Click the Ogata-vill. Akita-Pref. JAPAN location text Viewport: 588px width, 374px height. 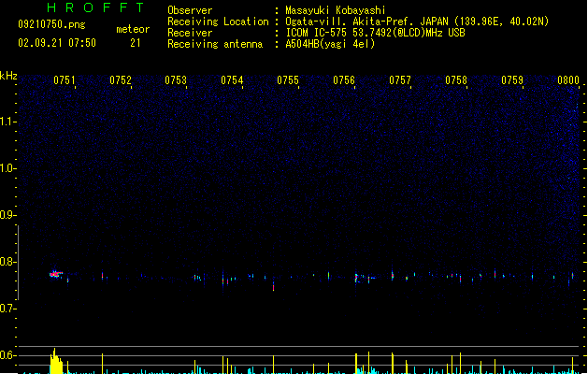417,22
